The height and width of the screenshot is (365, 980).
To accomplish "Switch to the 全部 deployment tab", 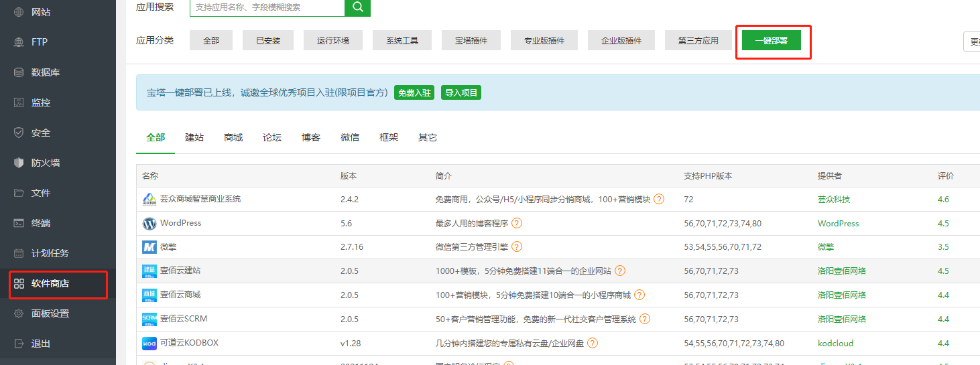I will 156,137.
